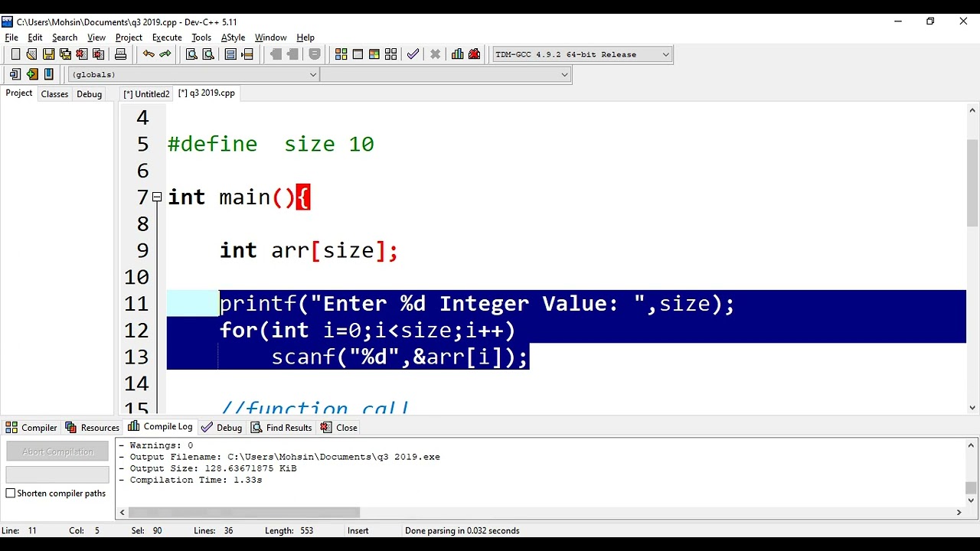
Task: Click the editor vertical scrollbar thumb
Action: (972, 183)
